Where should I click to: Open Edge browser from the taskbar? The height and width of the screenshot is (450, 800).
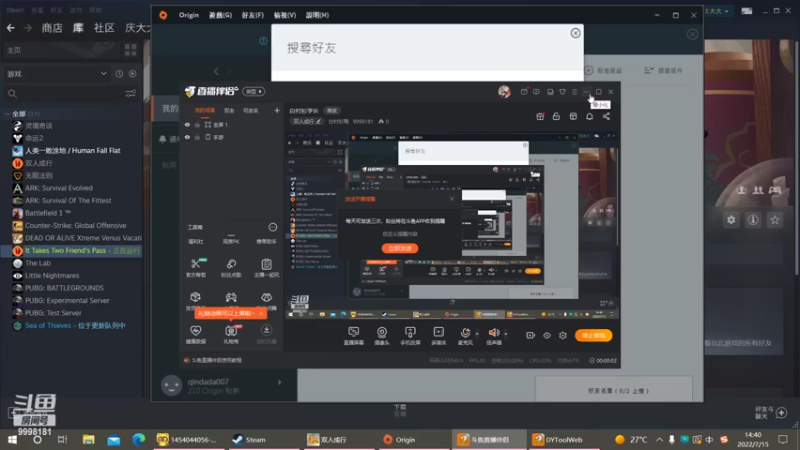(x=139, y=440)
